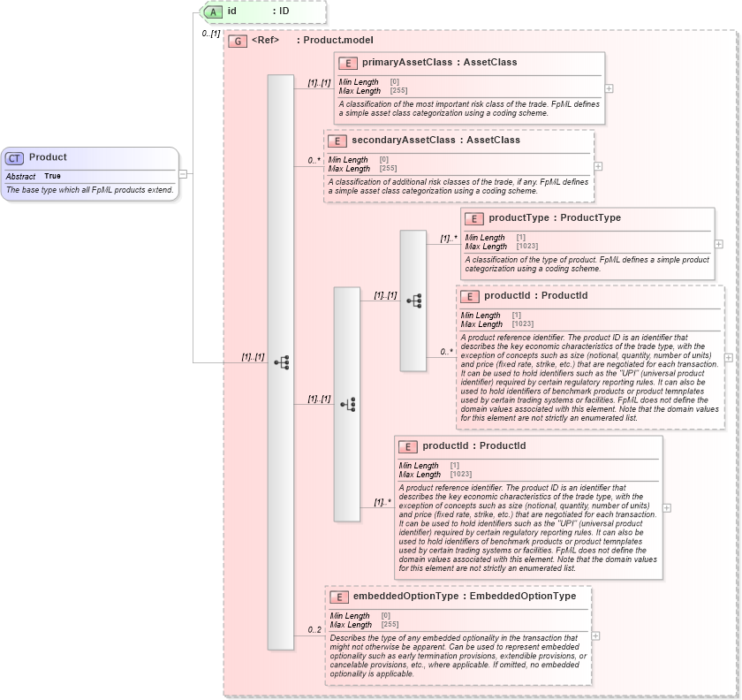742x700 pixels.
Task: Expand primaryAssetClass using its plus icon
Action: tap(609, 88)
